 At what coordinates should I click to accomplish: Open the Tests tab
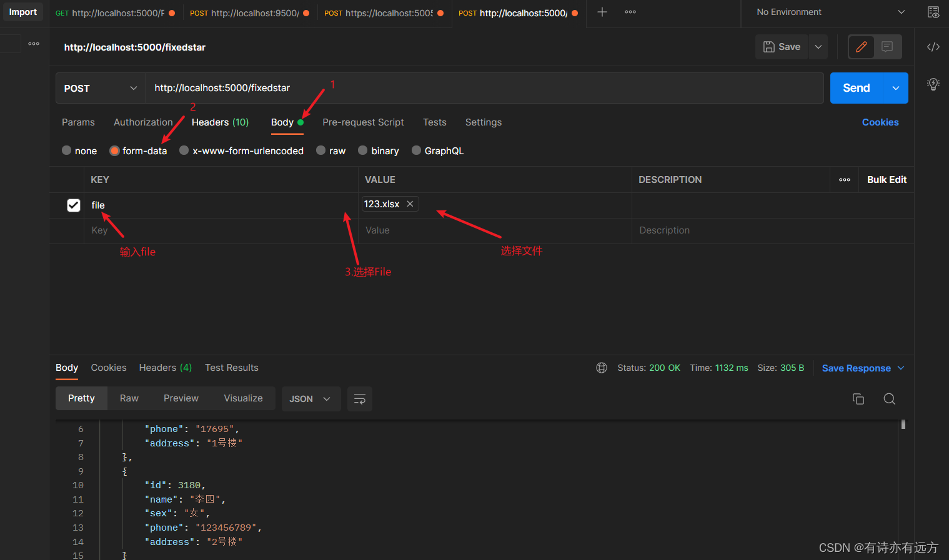tap(434, 122)
